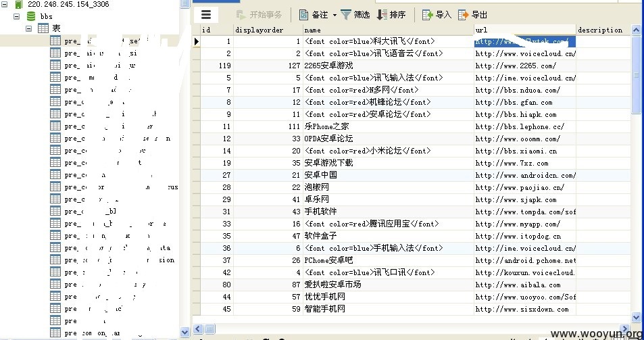Select the http://www.7xz.com url cell
The height and width of the screenshot is (340, 644).
pyautogui.click(x=525, y=163)
